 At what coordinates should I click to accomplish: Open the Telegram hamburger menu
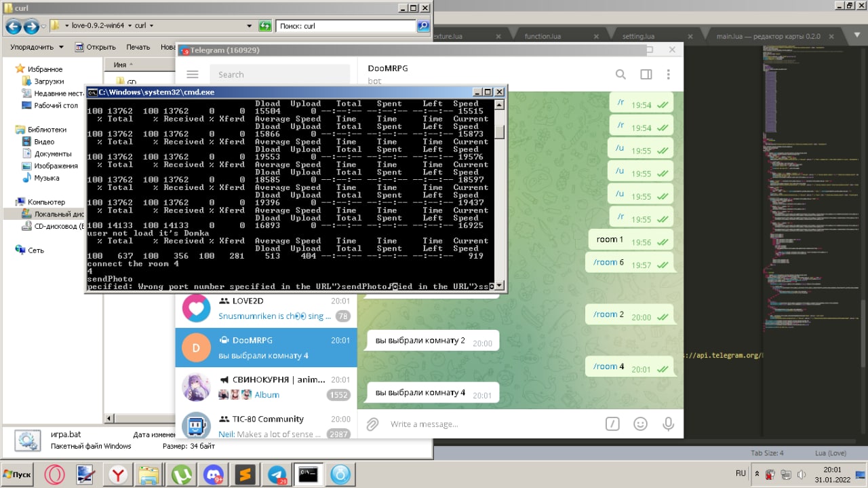(x=192, y=75)
